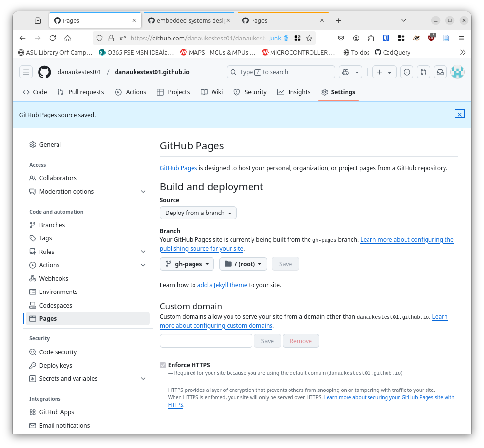484x448 pixels.
Task: Open the create new '+' dropdown
Action: 384,72
